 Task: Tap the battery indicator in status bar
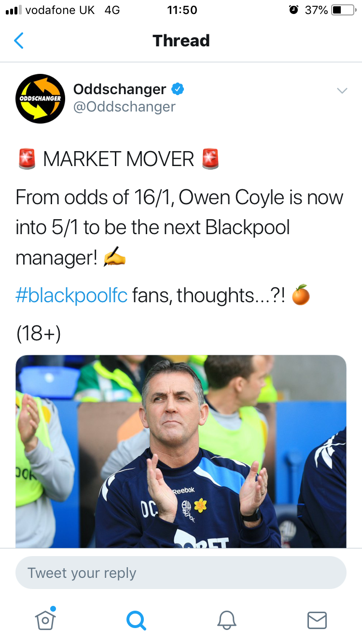pyautogui.click(x=343, y=10)
